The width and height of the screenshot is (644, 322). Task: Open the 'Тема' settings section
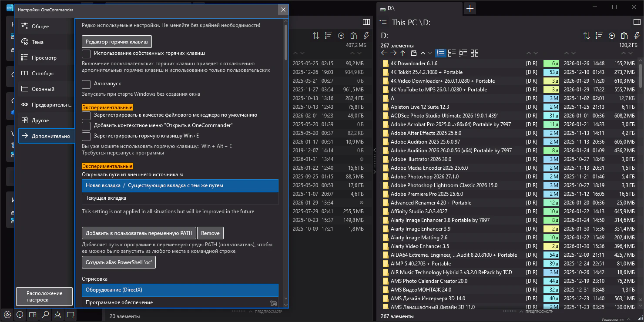point(38,42)
